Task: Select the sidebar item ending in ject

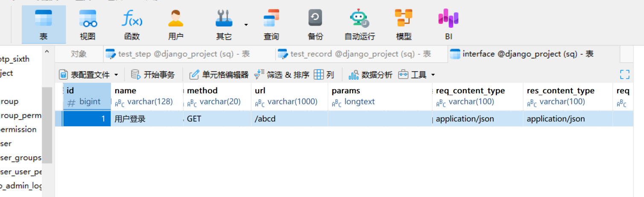Action: [6, 73]
